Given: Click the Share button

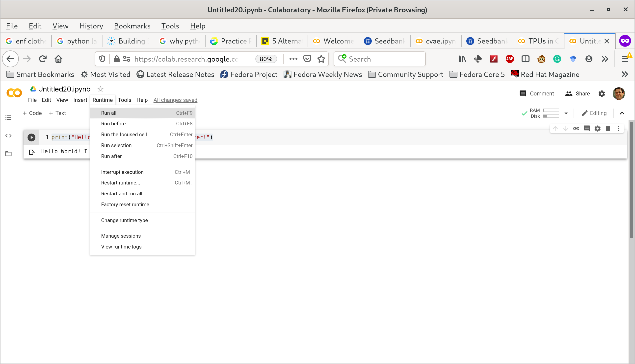Looking at the screenshot, I should [x=578, y=93].
